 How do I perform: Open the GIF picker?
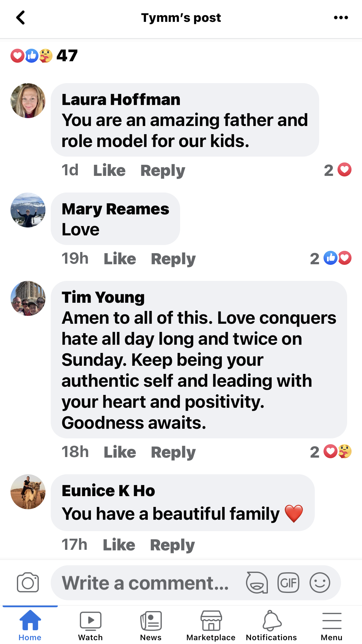coord(288,582)
